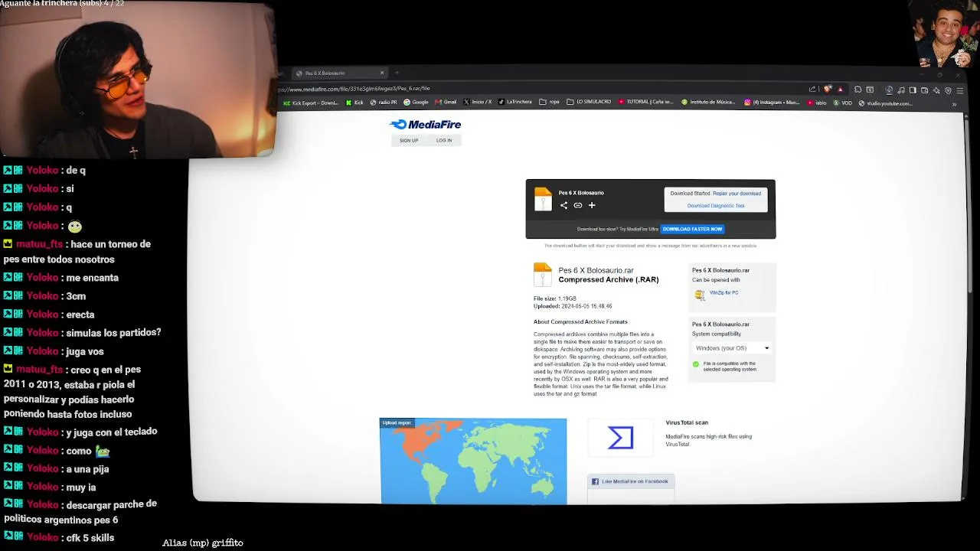
Task: Click the SIGN UP button
Action: [x=409, y=140]
